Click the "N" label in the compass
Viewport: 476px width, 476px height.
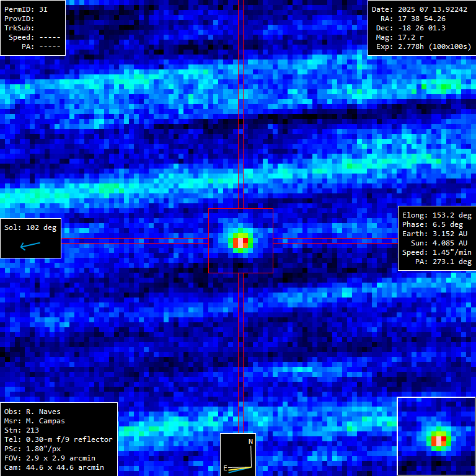point(251,441)
